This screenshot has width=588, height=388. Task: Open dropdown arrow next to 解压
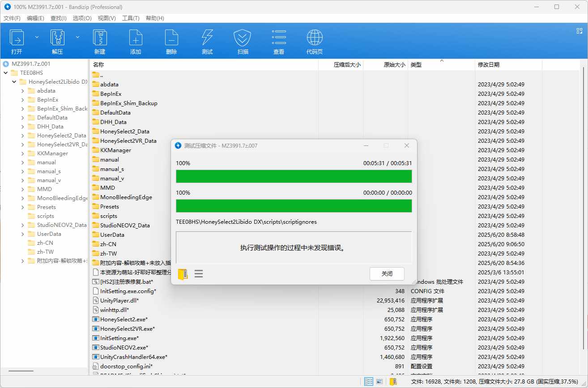click(77, 37)
